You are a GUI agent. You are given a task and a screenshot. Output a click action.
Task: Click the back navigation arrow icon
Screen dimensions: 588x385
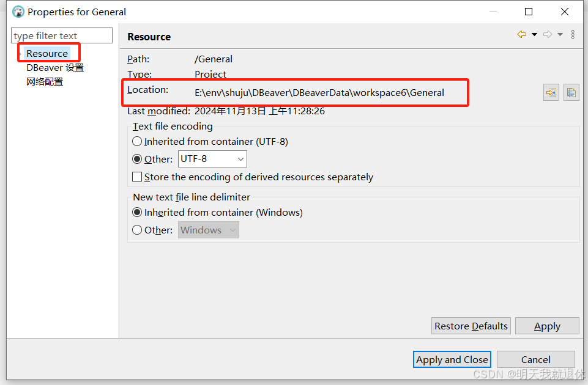pyautogui.click(x=522, y=34)
